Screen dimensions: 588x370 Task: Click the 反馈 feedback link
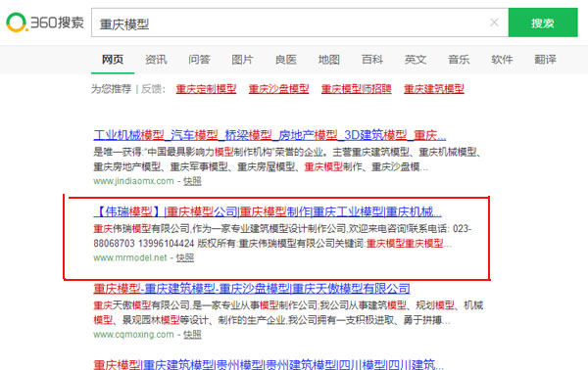point(152,89)
